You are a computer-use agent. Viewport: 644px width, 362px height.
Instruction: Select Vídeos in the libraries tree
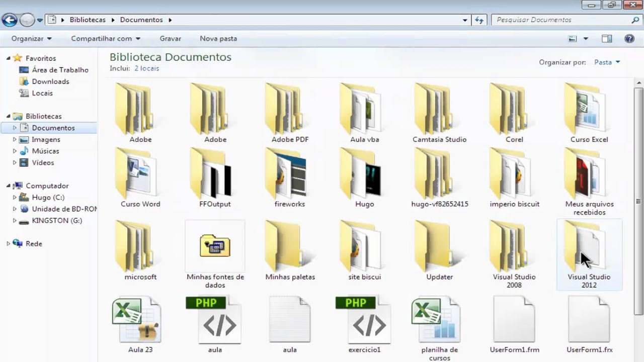(43, 163)
